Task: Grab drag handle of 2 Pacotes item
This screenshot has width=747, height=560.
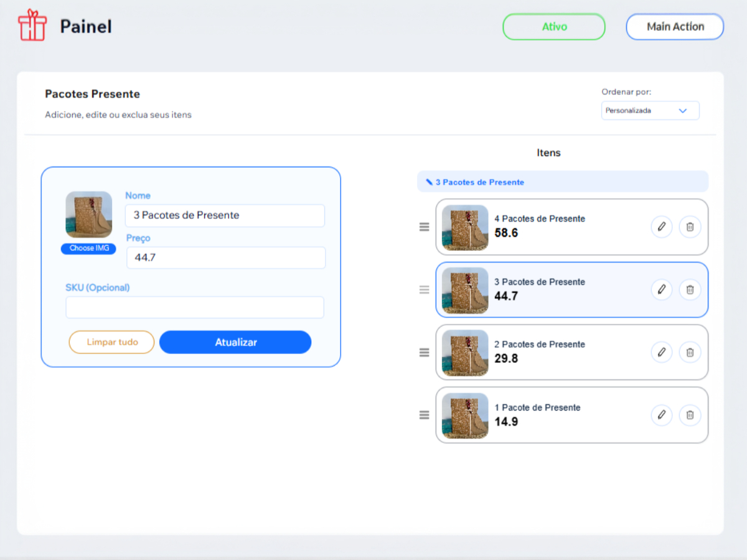Action: pos(425,353)
